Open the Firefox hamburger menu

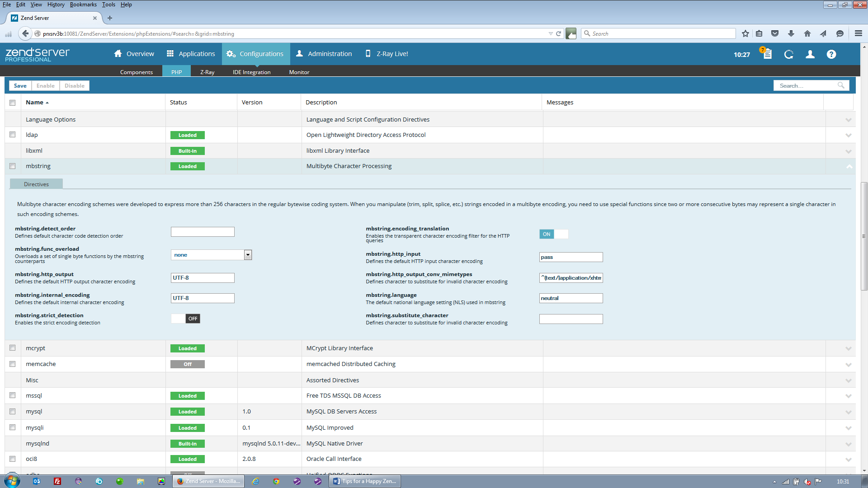859,33
